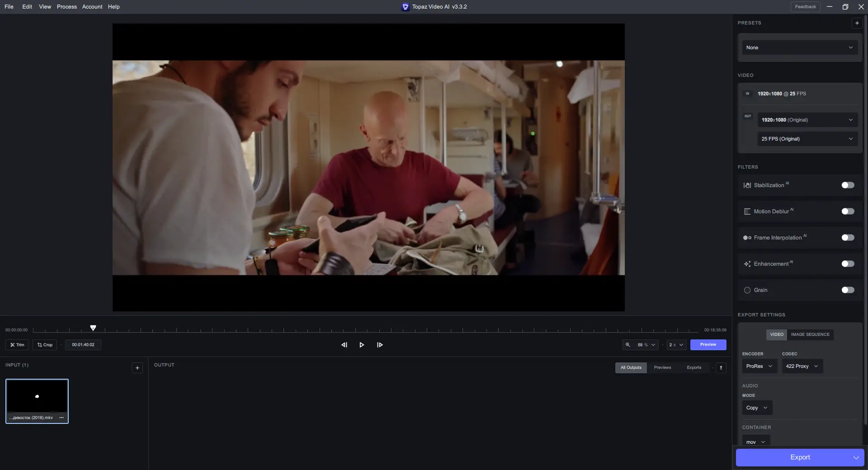Click the Motion Deblur filter icon
868x470 pixels.
747,211
